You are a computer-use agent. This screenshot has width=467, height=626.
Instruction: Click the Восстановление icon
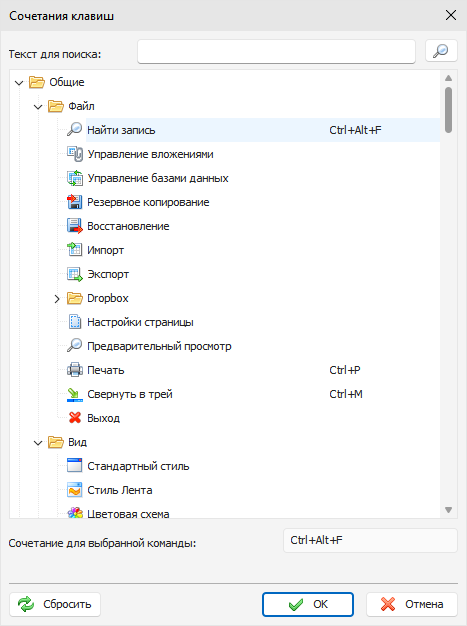tap(75, 226)
